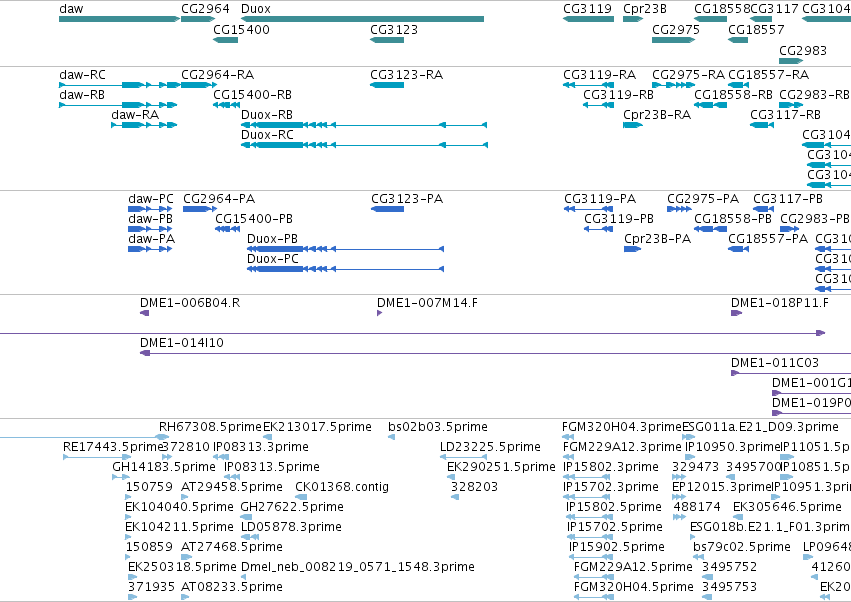Click the Duox-RB transcript line
The height and width of the screenshot is (602, 851).
pos(364,125)
